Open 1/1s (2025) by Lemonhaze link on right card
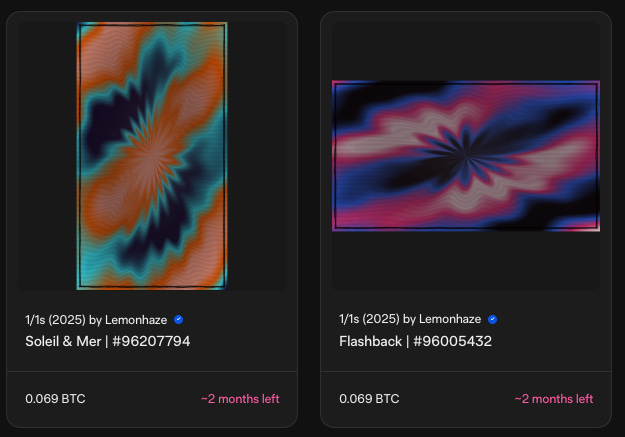625x437 pixels. pyautogui.click(x=410, y=319)
